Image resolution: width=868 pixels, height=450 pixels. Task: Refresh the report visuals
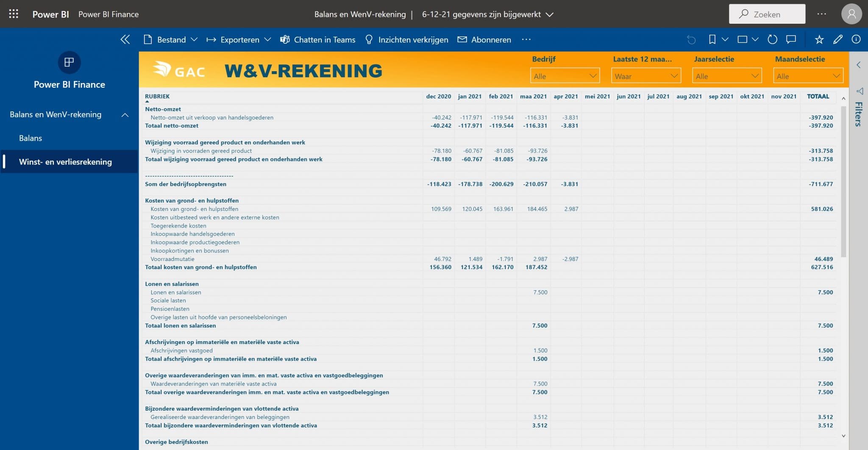772,39
